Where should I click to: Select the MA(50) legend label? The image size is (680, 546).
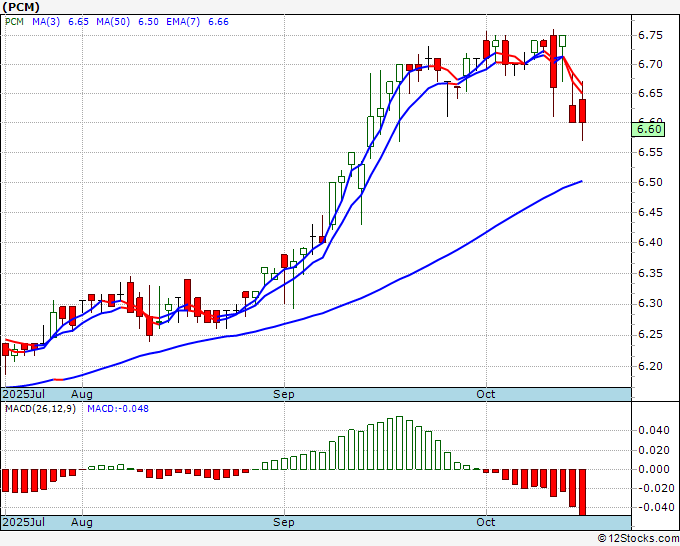[113, 22]
